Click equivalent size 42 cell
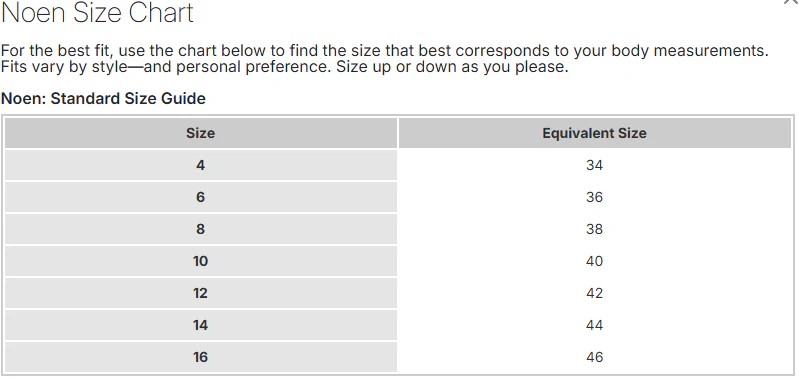 [594, 293]
